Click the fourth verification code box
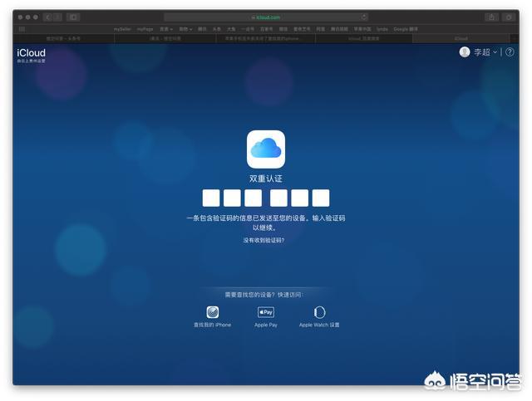 tap(279, 198)
